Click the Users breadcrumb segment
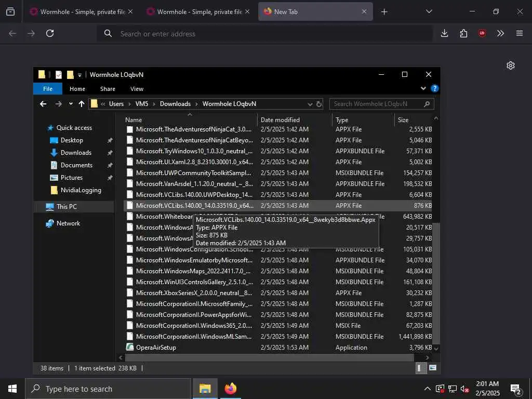 point(116,104)
